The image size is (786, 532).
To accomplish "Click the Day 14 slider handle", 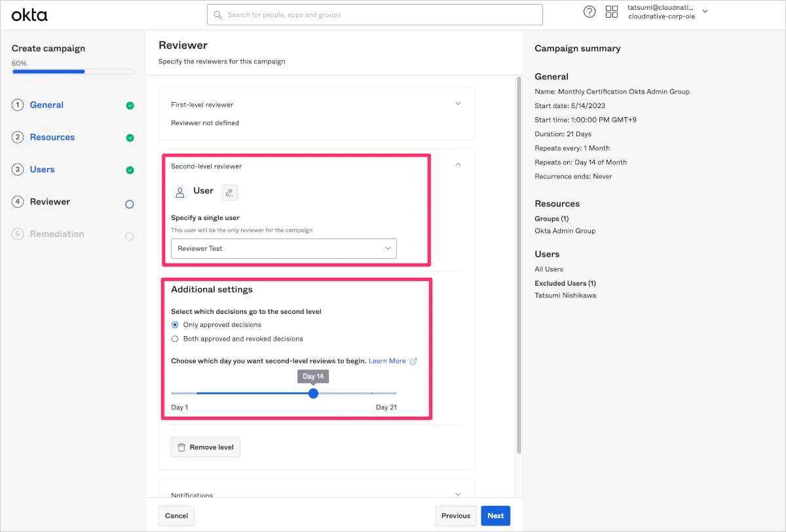I will tap(313, 393).
